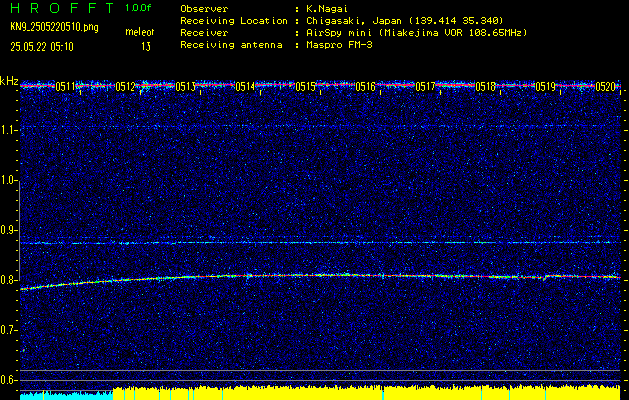This screenshot has width=629, height=400.
Task: Click the version number 1.00f
Action: click(x=138, y=8)
